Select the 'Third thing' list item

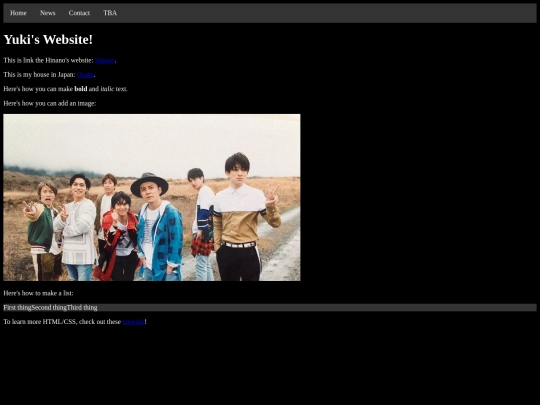pos(82,308)
